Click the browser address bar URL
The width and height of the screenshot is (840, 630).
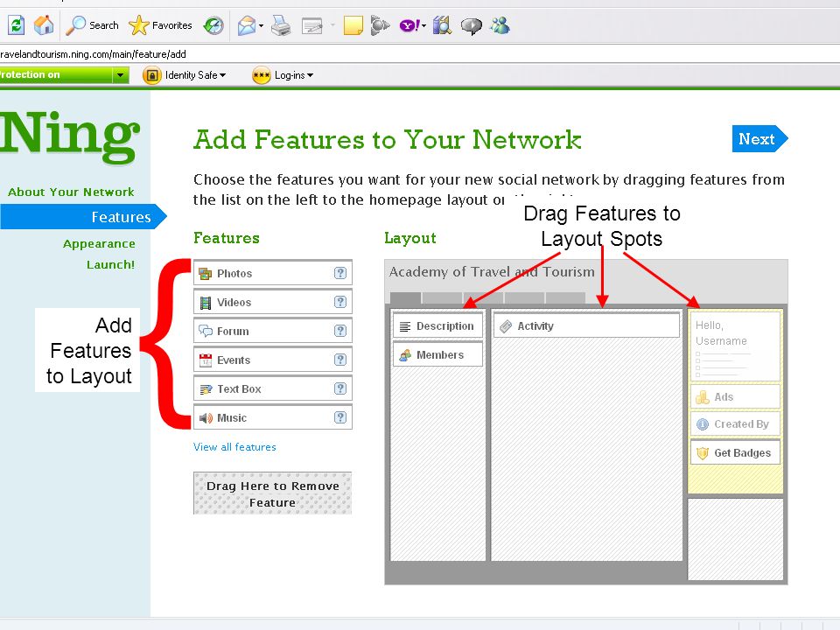pos(94,54)
